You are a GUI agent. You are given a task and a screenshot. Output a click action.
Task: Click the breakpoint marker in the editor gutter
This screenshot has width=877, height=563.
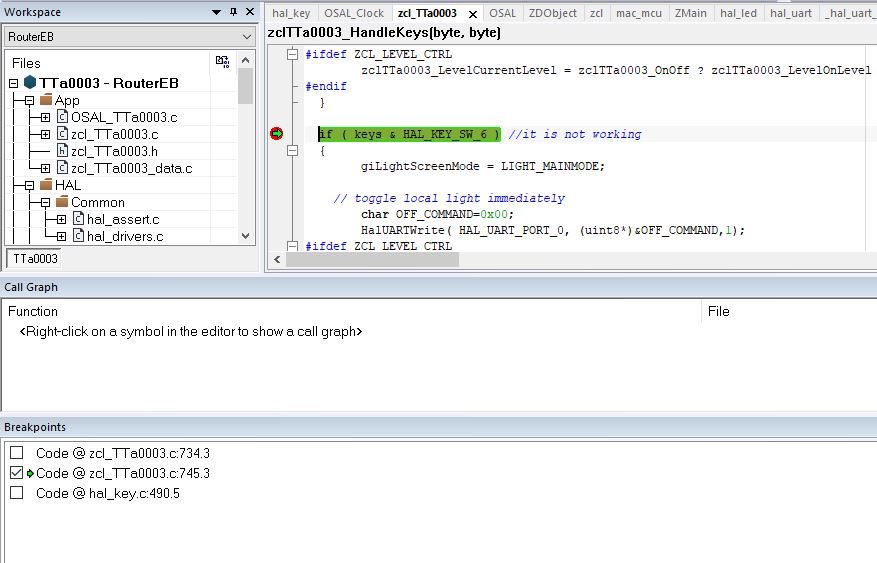coord(276,134)
